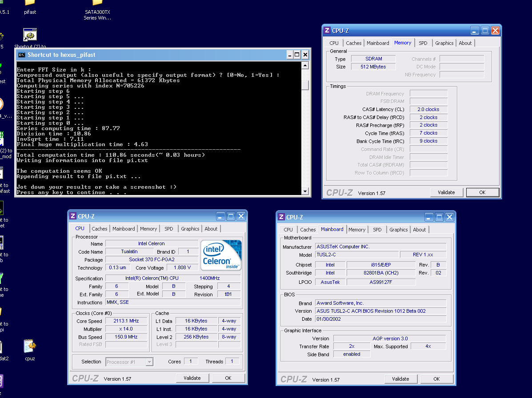Viewport: 532px width, 398px height.
Task: Go to About tab in Mainboard window
Action: 420,230
